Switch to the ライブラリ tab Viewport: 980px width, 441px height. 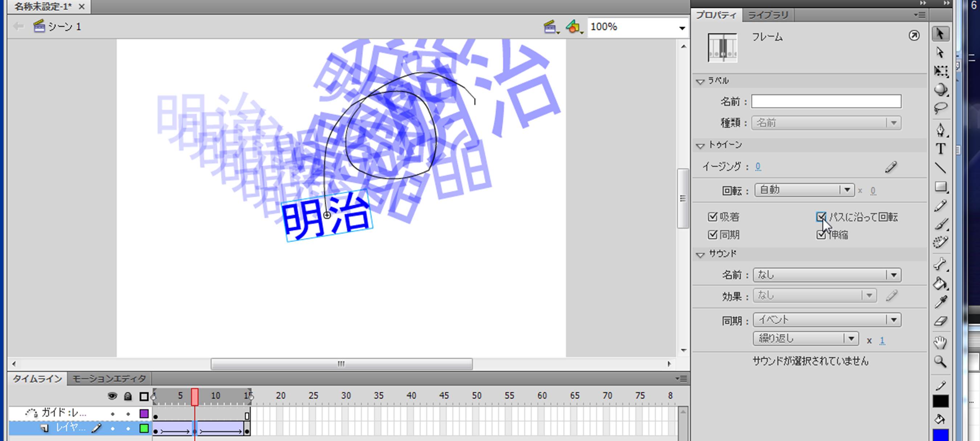[768, 15]
